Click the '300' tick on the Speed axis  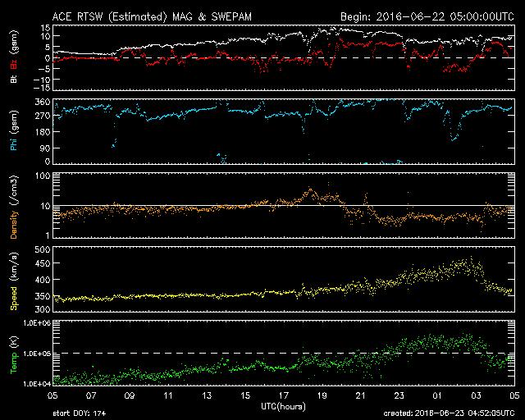tap(43, 309)
